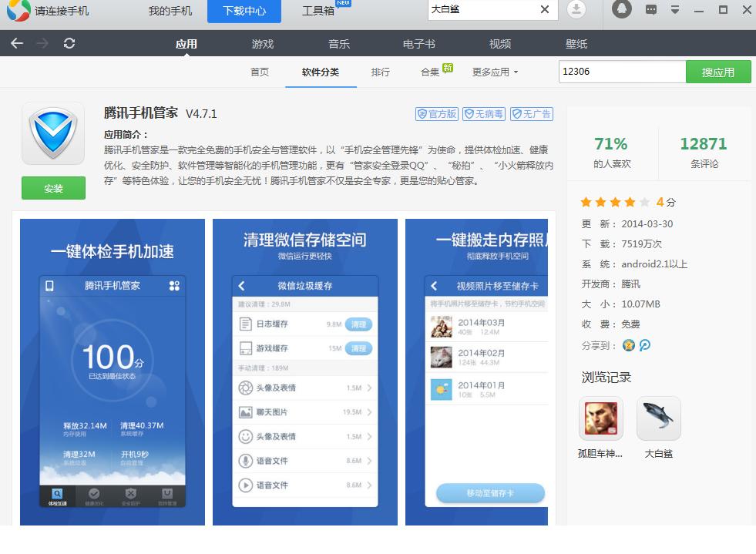View the 71% 的人喜欢 rating
This screenshot has width=756, height=554.
611,153
